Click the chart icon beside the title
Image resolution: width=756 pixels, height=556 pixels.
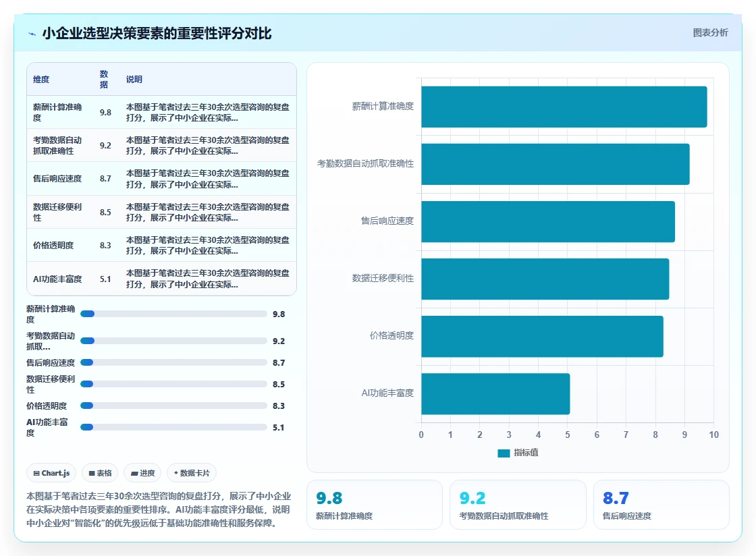tap(32, 34)
